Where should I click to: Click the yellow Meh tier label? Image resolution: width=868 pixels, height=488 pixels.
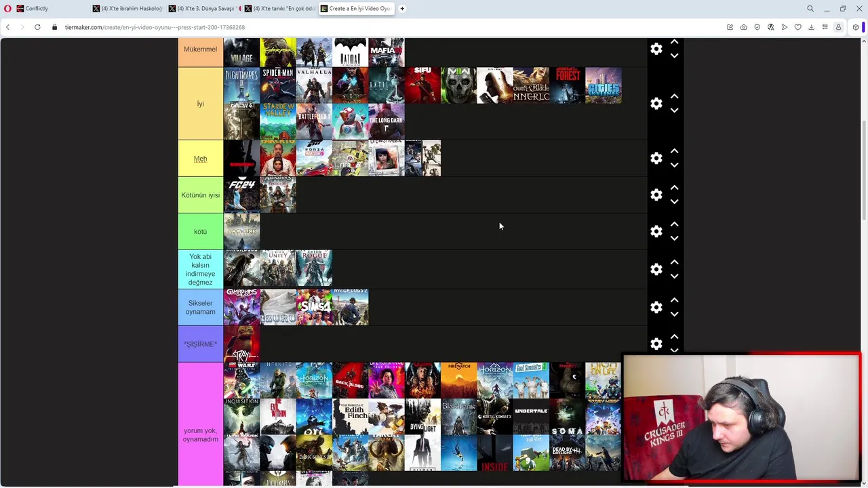201,159
